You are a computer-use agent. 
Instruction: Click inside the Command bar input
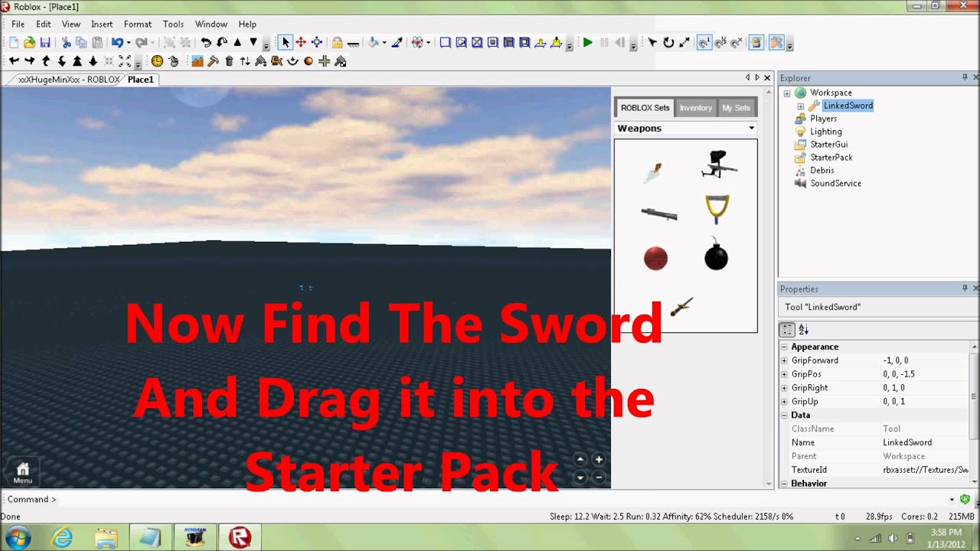(501, 499)
